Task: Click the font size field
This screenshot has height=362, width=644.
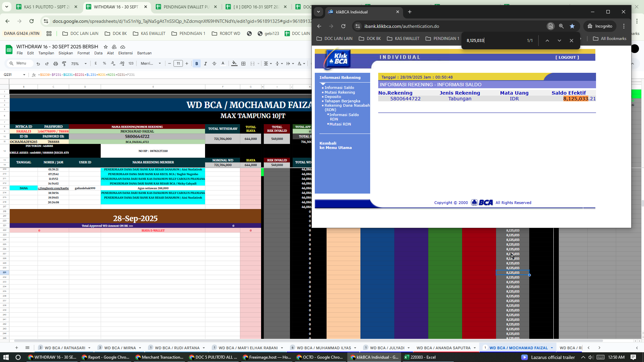Action: [x=178, y=63]
